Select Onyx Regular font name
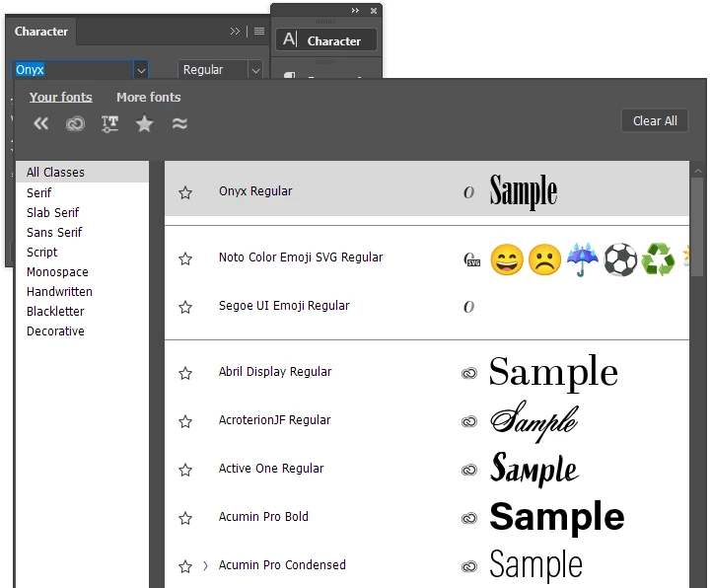The height and width of the screenshot is (588, 711). tap(255, 191)
